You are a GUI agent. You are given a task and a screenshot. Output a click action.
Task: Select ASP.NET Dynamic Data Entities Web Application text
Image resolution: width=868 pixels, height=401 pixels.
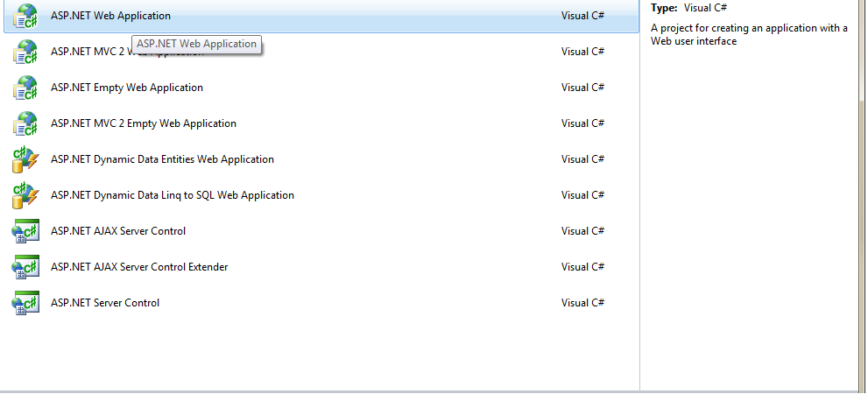[162, 159]
